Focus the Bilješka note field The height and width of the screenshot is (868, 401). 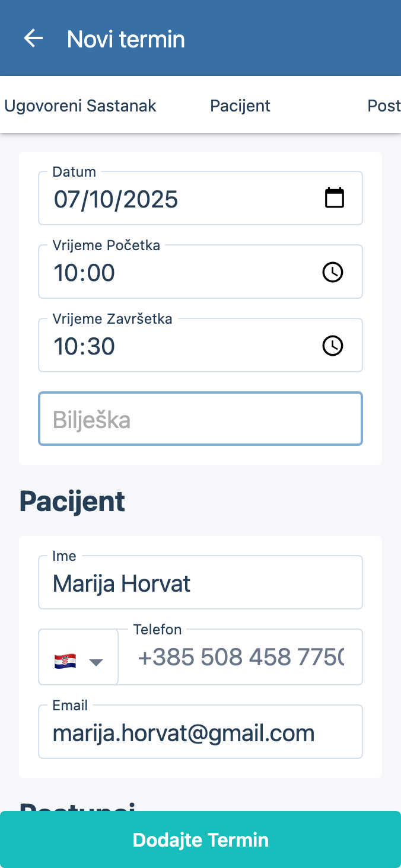[200, 419]
